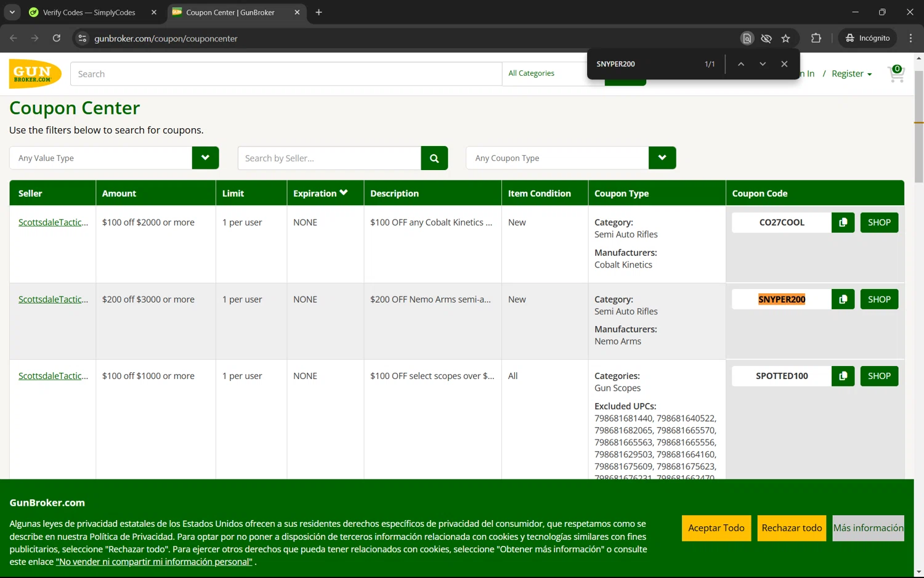Image resolution: width=924 pixels, height=578 pixels.
Task: Click the seller search magnifier button
Action: [434, 158]
